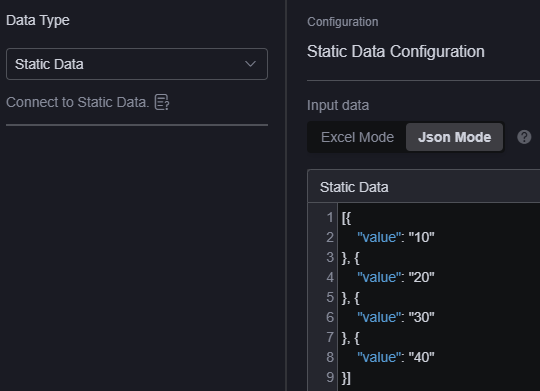Expand the Data Type dropdown chevron
The height and width of the screenshot is (391, 540).
tap(250, 64)
